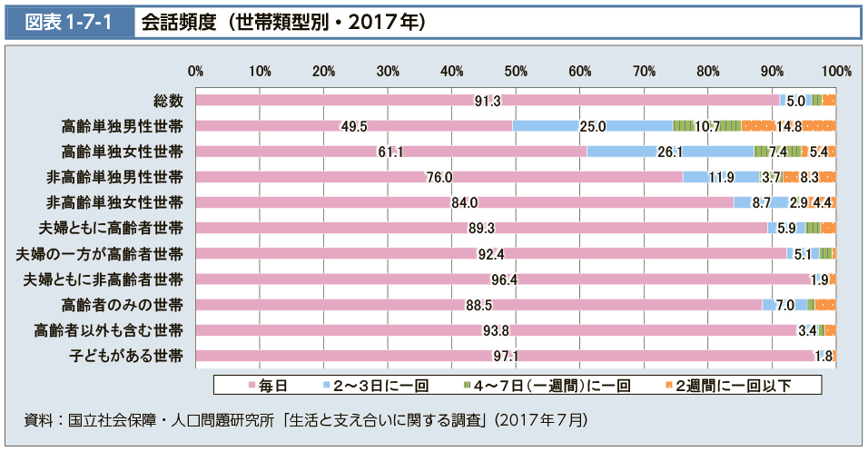Click the 97.1 value in 子どもがある世帯 bar
This screenshot has width=868, height=451.
[504, 356]
